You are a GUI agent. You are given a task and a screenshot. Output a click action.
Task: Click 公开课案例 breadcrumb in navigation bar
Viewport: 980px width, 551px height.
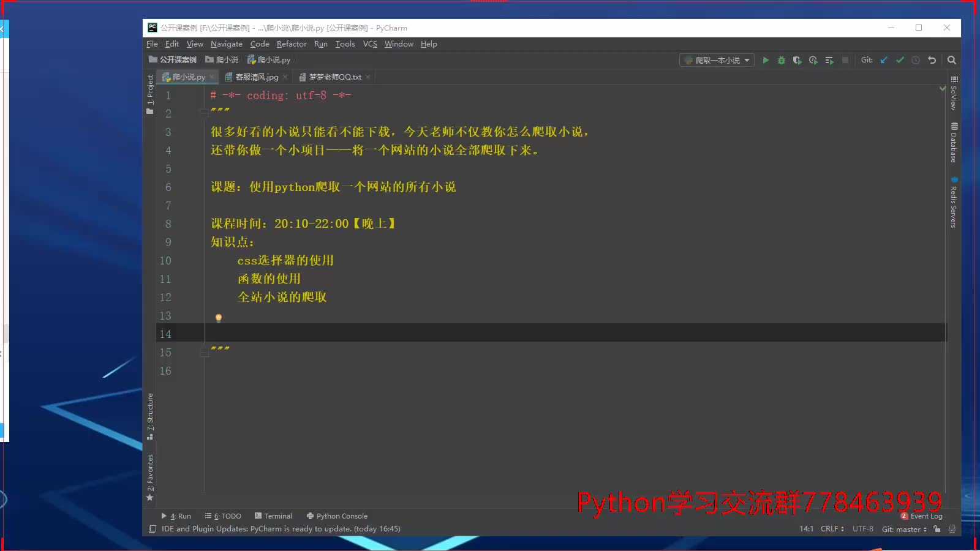point(173,60)
